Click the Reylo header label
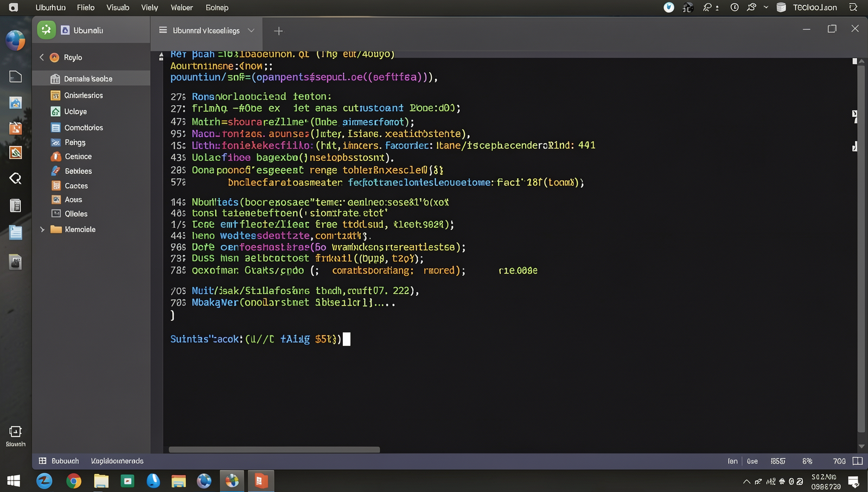Image resolution: width=868 pixels, height=492 pixels. 73,58
